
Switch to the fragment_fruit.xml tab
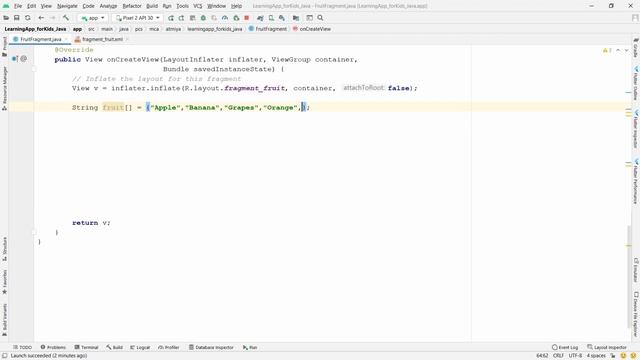click(102, 39)
